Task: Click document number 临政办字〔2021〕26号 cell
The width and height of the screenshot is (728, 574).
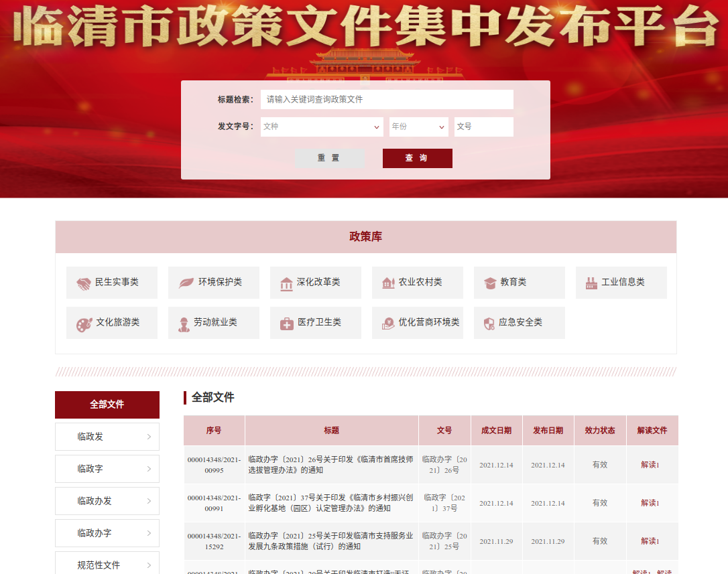Action: (444, 465)
